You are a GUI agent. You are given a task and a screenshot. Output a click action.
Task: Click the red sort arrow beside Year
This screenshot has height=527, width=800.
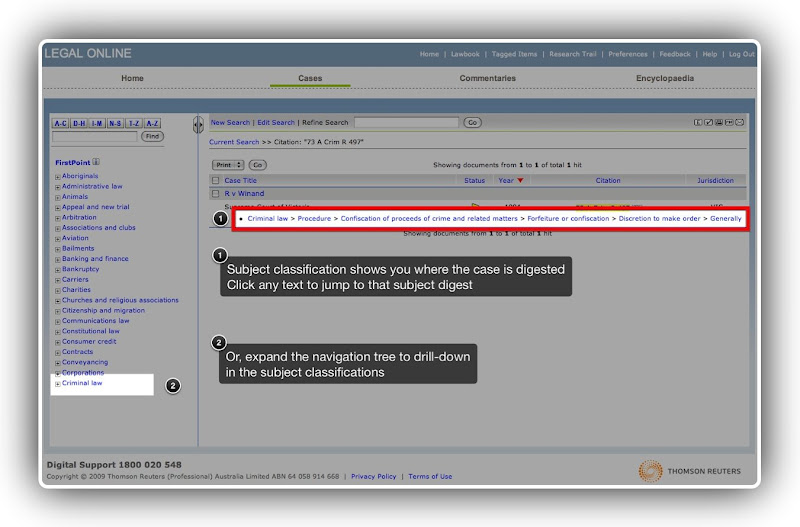(520, 181)
